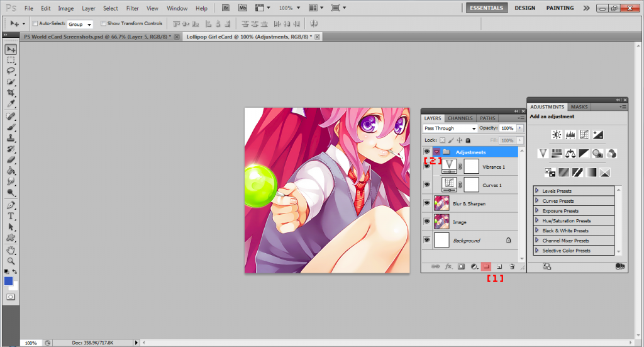
Task: Hide the Adjustments group layer
Action: (427, 152)
